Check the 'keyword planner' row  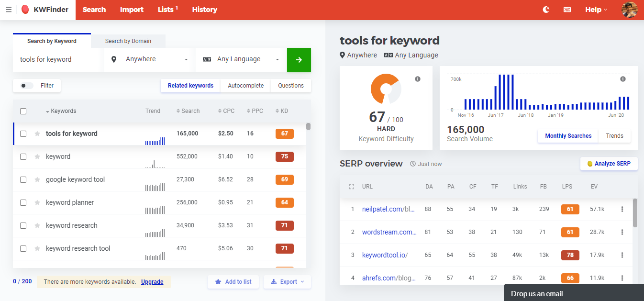click(x=23, y=202)
